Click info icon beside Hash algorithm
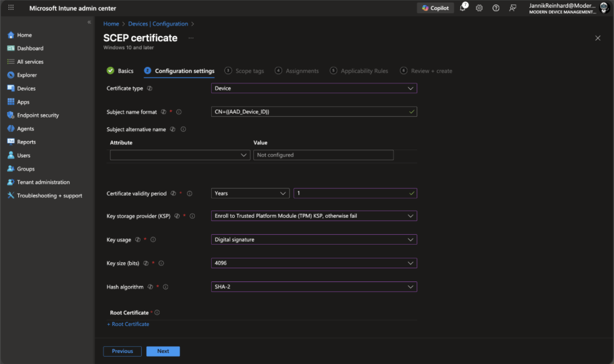The height and width of the screenshot is (364, 614). (165, 287)
